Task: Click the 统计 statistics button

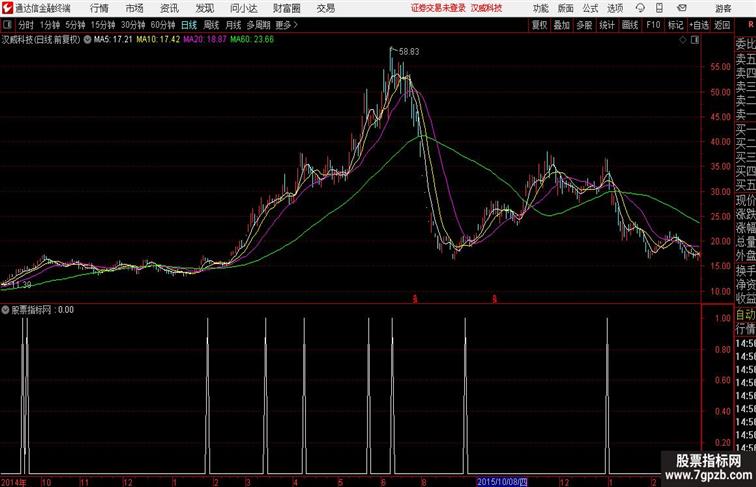Action: click(x=607, y=25)
